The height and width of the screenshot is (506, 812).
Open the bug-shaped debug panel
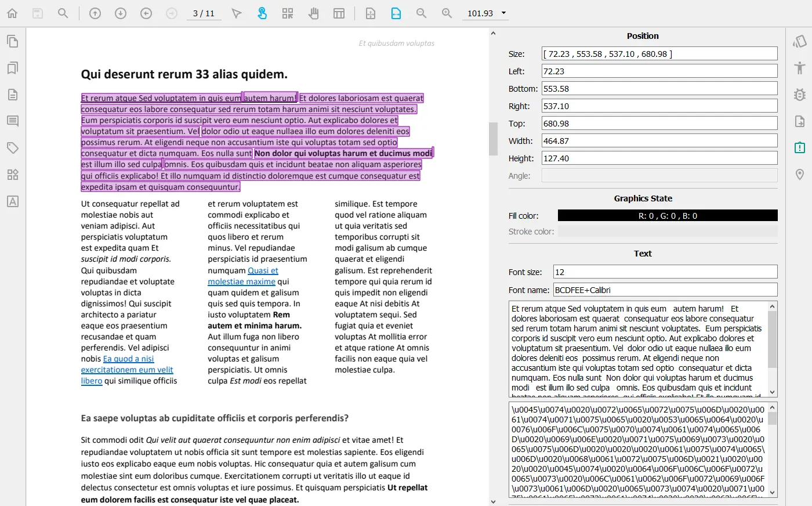coord(800,95)
